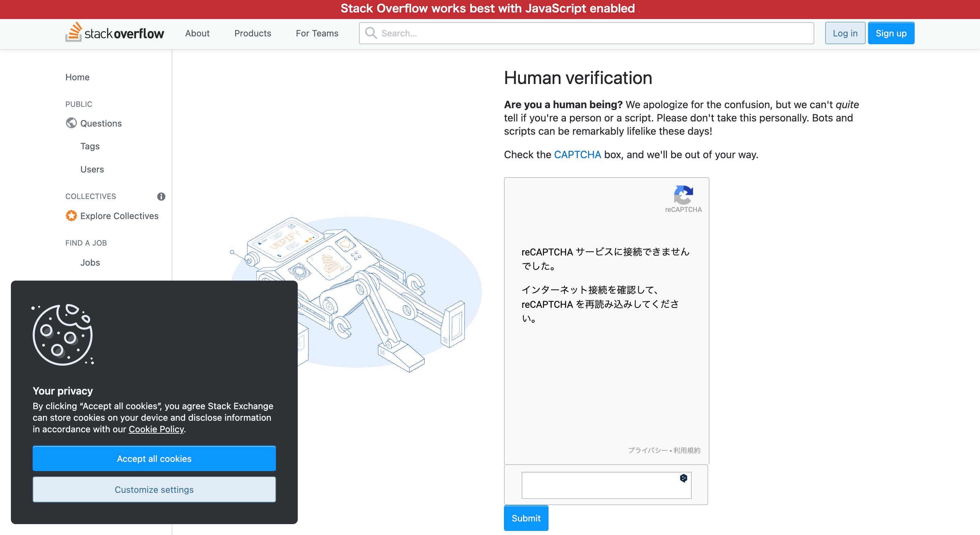
Task: Focus the Search input field
Action: 586,33
